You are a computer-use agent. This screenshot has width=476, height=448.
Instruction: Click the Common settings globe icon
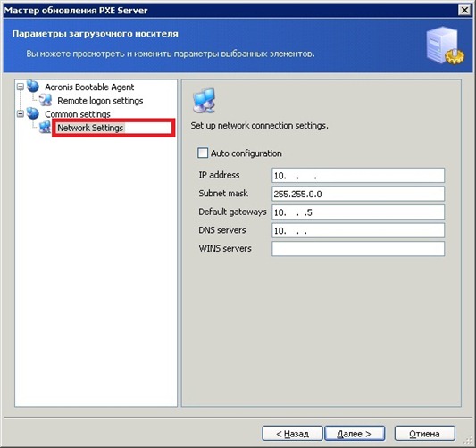[x=33, y=113]
